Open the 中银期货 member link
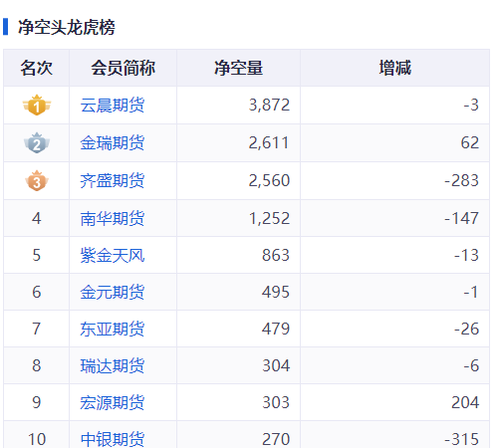Screen dimensions: 498x448 point(113,439)
